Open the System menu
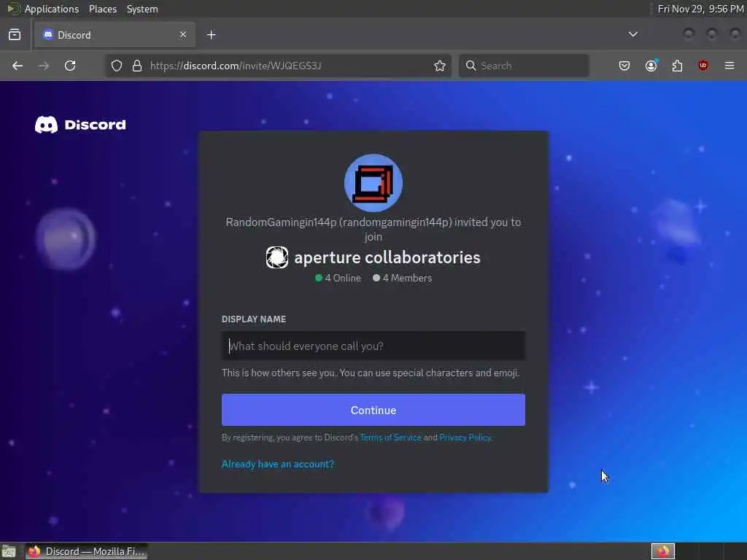747x560 pixels. click(142, 9)
